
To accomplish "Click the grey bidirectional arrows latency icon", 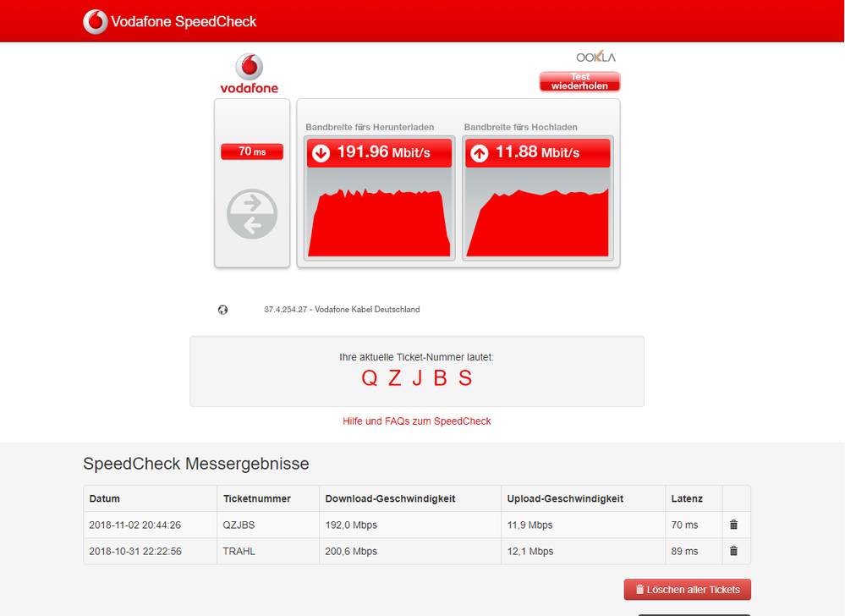I will (x=252, y=214).
